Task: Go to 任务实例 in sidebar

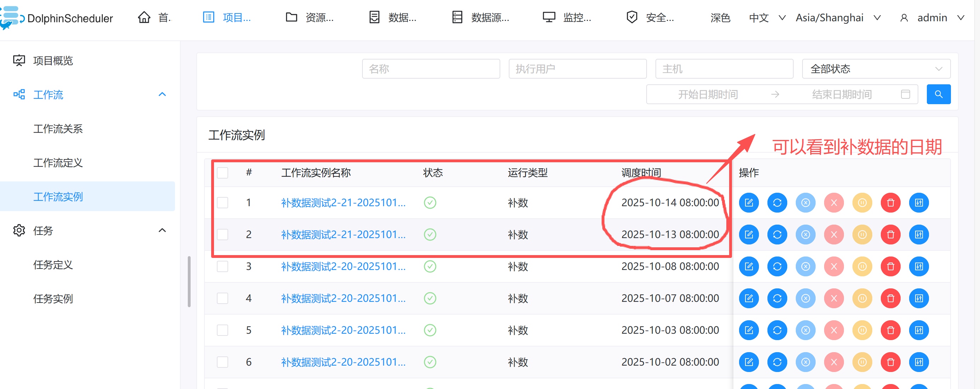Action: (x=53, y=299)
